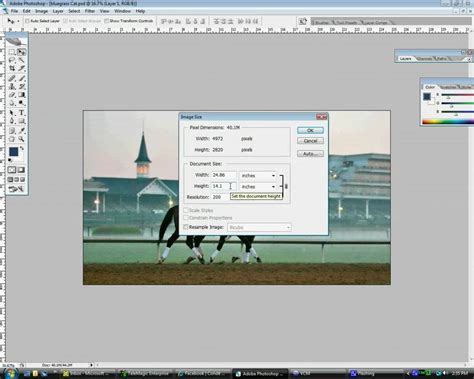474x379 pixels.
Task: Open the Window menu
Action: coord(123,11)
